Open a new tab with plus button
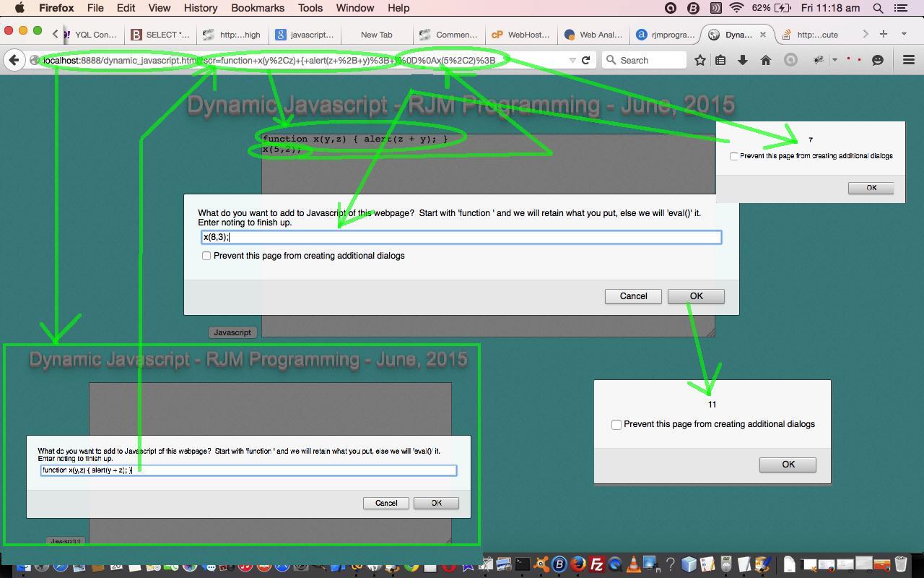Screen dimensions: 924x578 coord(883,34)
